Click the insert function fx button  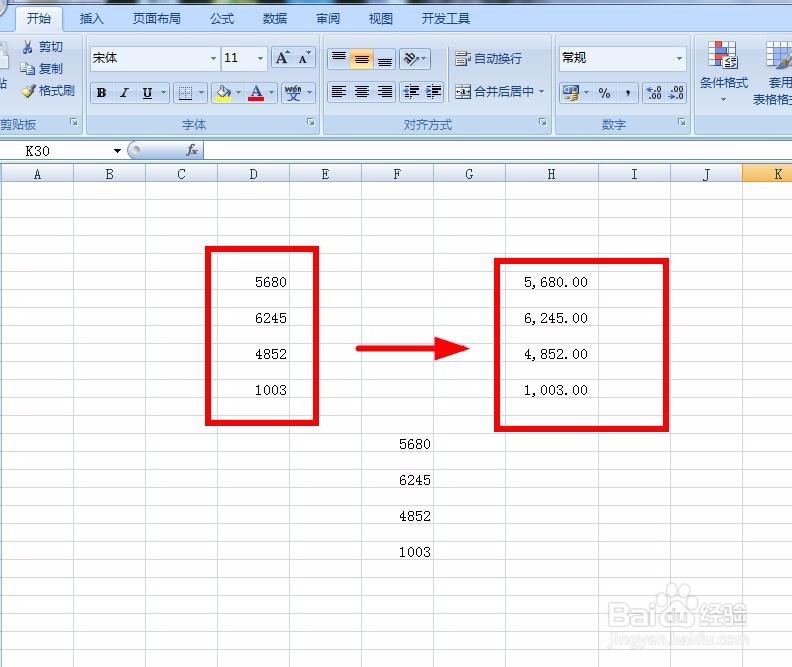coord(192,150)
